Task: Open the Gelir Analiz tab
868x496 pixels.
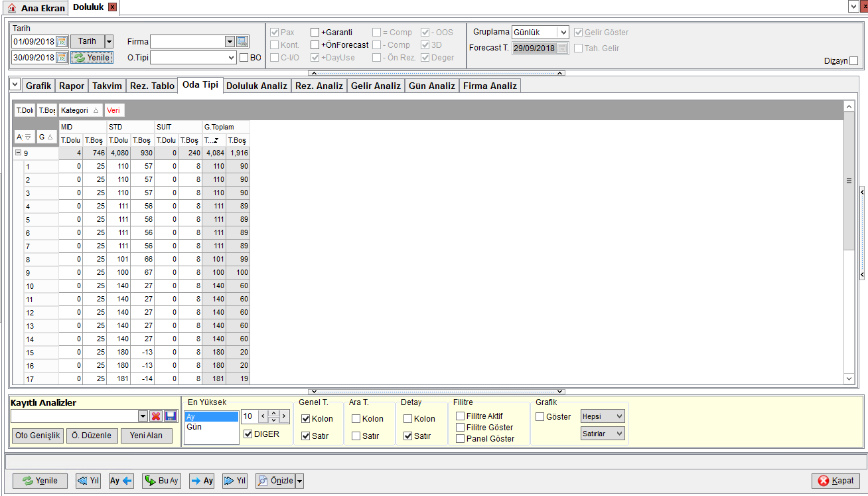Action: coord(376,86)
